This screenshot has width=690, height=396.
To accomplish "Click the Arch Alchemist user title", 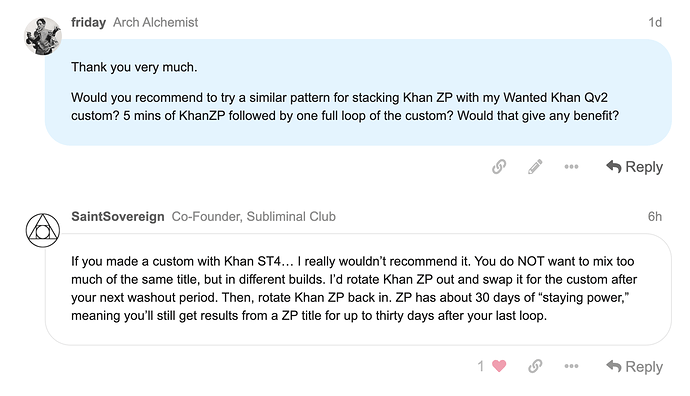I will [x=155, y=22].
